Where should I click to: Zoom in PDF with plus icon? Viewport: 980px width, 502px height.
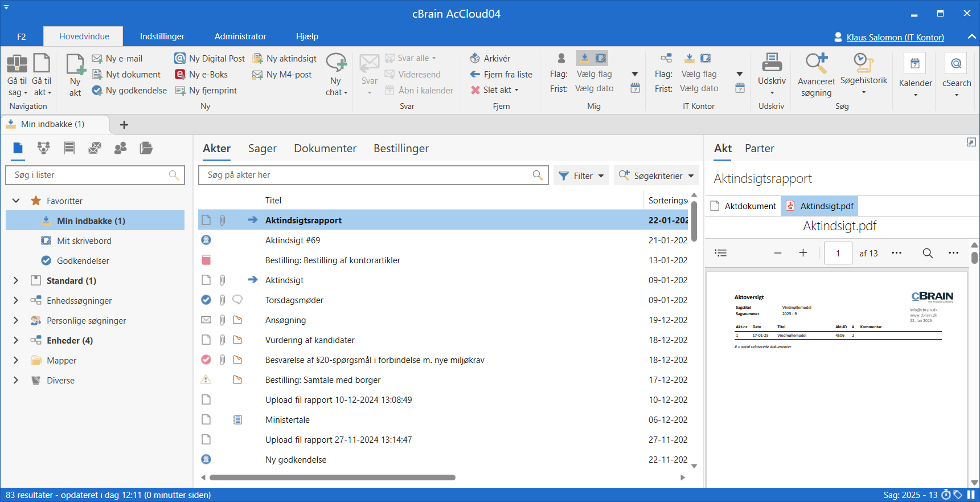pyautogui.click(x=803, y=253)
